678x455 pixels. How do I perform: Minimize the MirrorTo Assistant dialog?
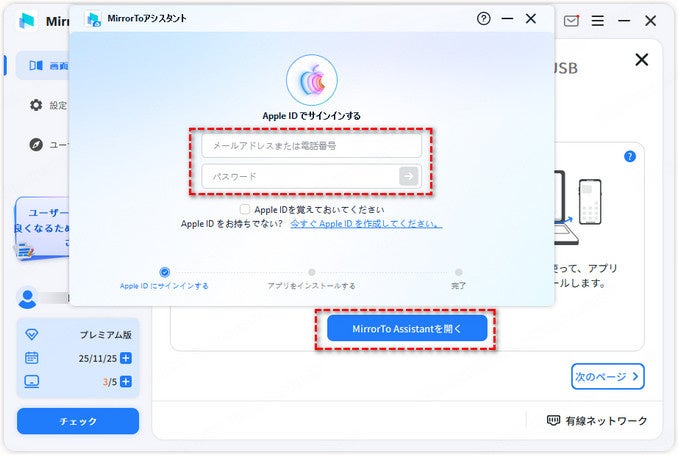pos(507,19)
